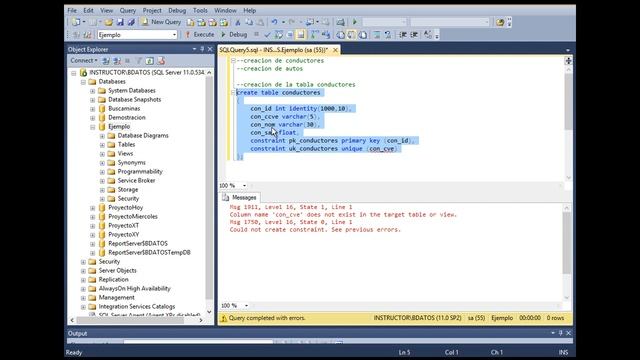Open the Tools menu
The height and width of the screenshot is (360, 640).
point(200,10)
